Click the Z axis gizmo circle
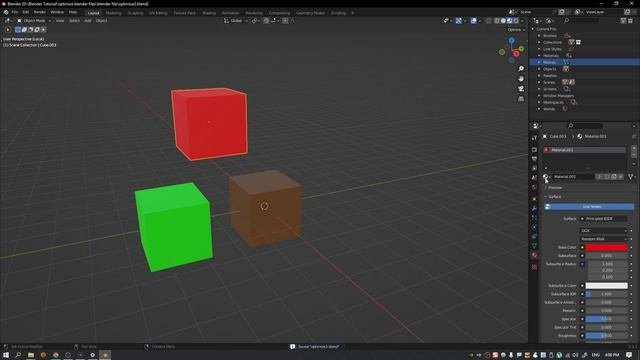This screenshot has width=640, height=360. point(511,40)
